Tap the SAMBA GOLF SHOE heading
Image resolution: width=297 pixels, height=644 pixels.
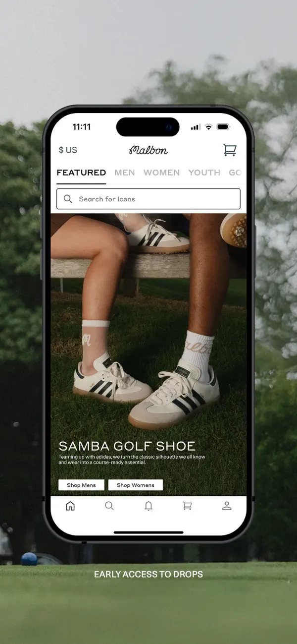127,445
